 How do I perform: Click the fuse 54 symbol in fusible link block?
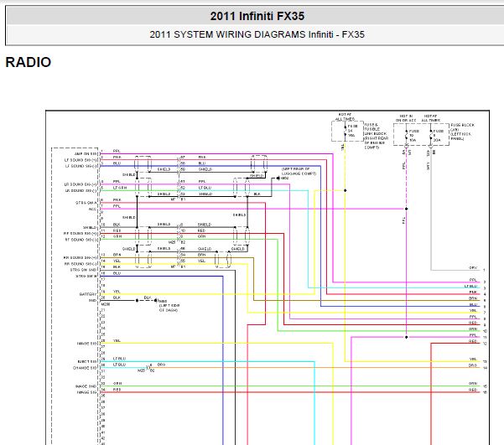click(346, 131)
